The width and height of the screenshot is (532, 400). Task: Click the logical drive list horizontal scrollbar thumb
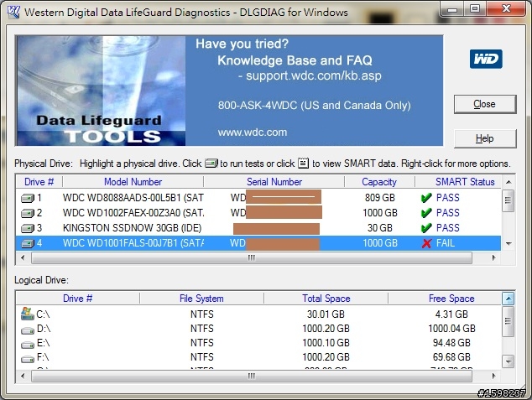click(252, 376)
